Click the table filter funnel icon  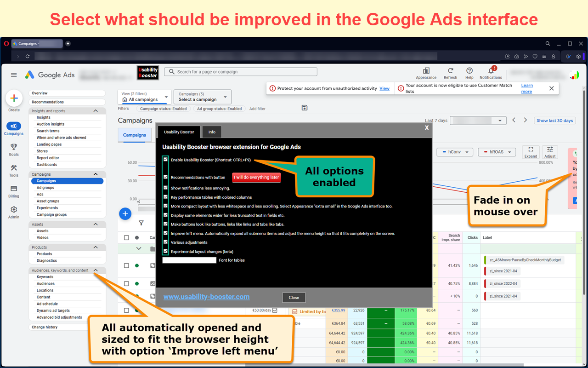[x=141, y=223]
